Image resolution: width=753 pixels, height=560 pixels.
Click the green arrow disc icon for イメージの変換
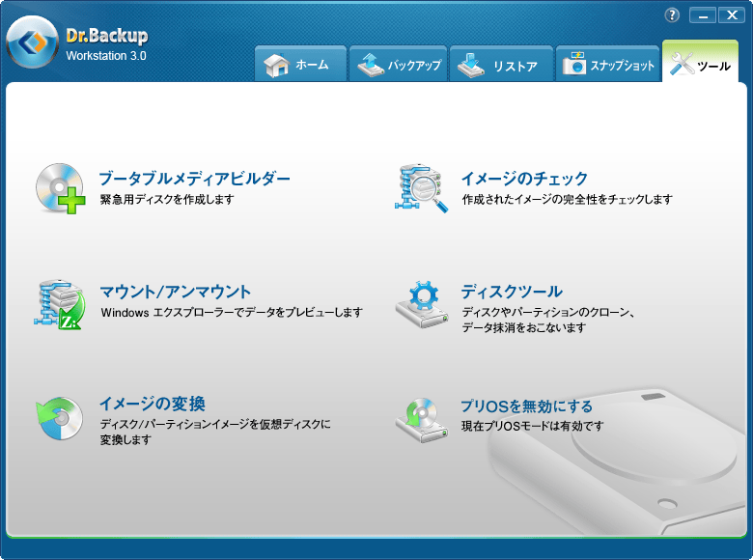60,418
